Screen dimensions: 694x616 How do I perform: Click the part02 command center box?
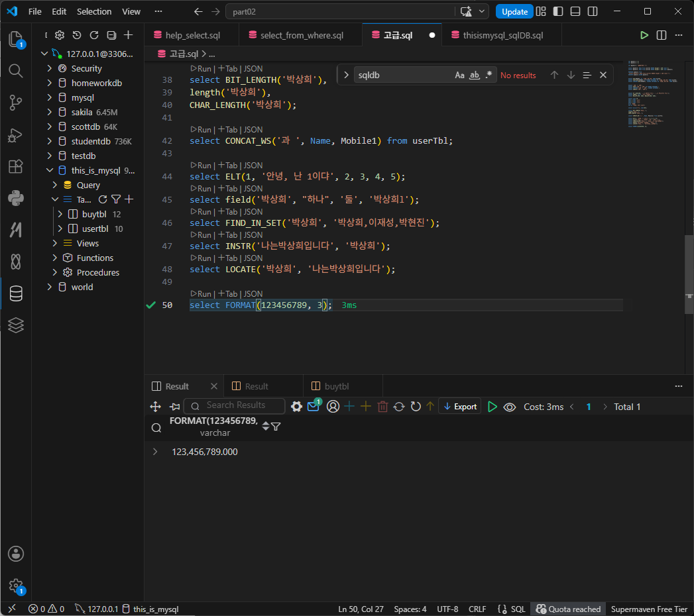tap(340, 11)
